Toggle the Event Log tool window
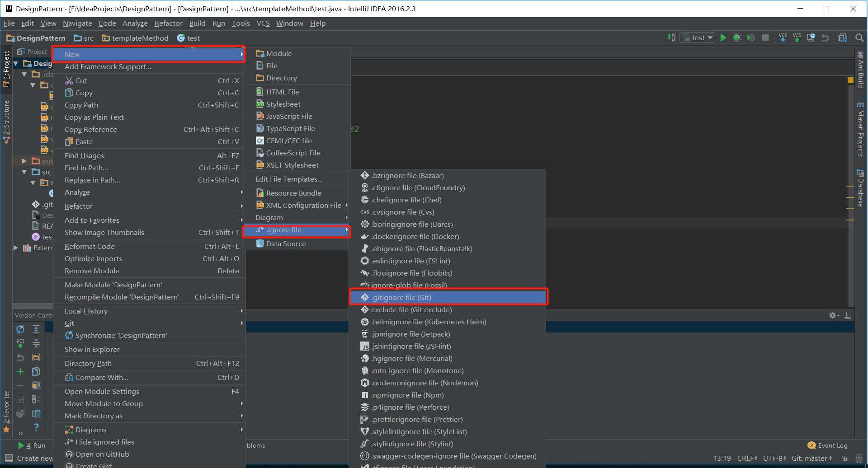The image size is (868, 468). (x=828, y=445)
